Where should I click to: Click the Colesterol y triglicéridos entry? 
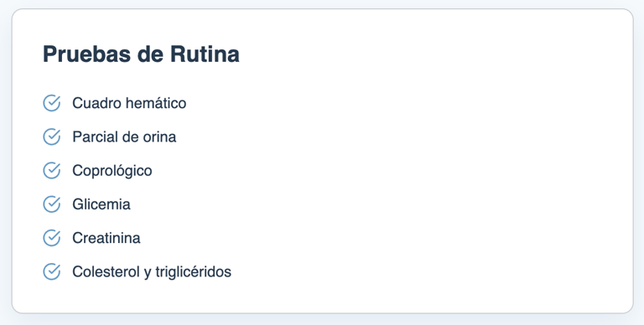click(152, 271)
